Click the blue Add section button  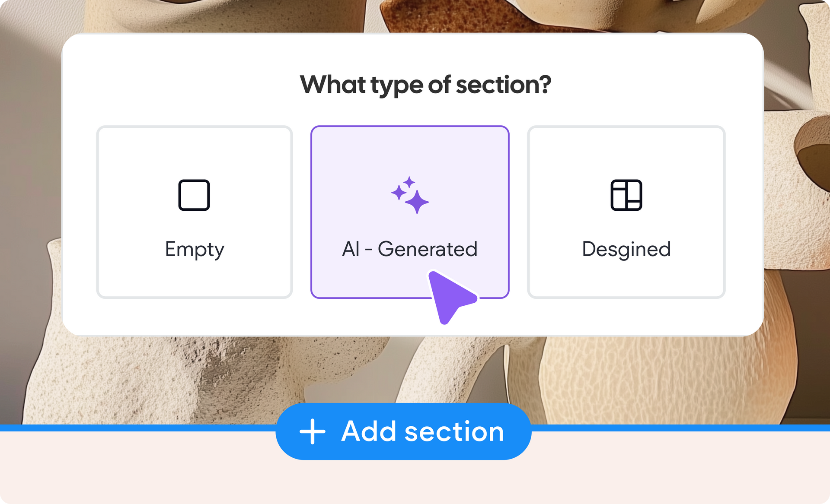[x=403, y=431]
